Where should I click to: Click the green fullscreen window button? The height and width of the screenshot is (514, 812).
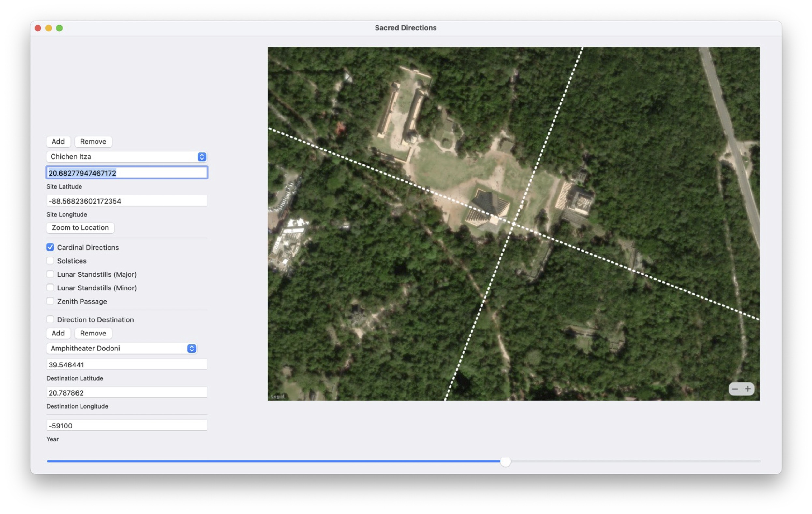(x=59, y=28)
